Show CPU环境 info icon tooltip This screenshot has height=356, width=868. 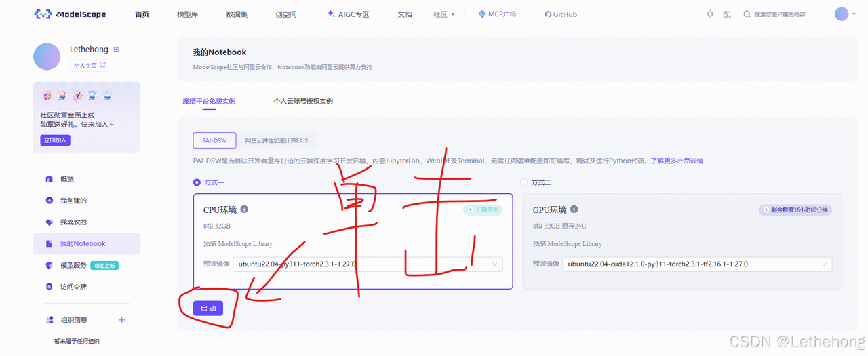244,210
